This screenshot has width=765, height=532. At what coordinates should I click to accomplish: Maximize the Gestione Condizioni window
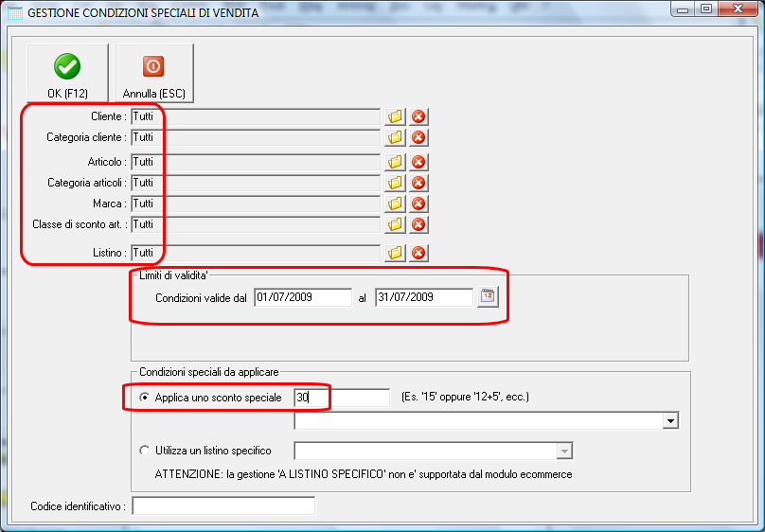(705, 9)
